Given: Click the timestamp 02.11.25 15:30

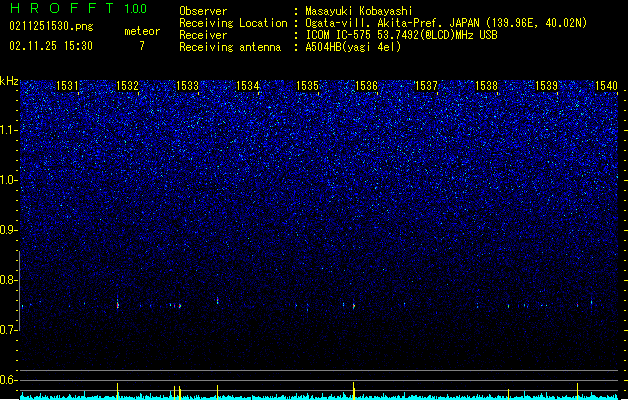Looking at the screenshot, I should pos(51,46).
